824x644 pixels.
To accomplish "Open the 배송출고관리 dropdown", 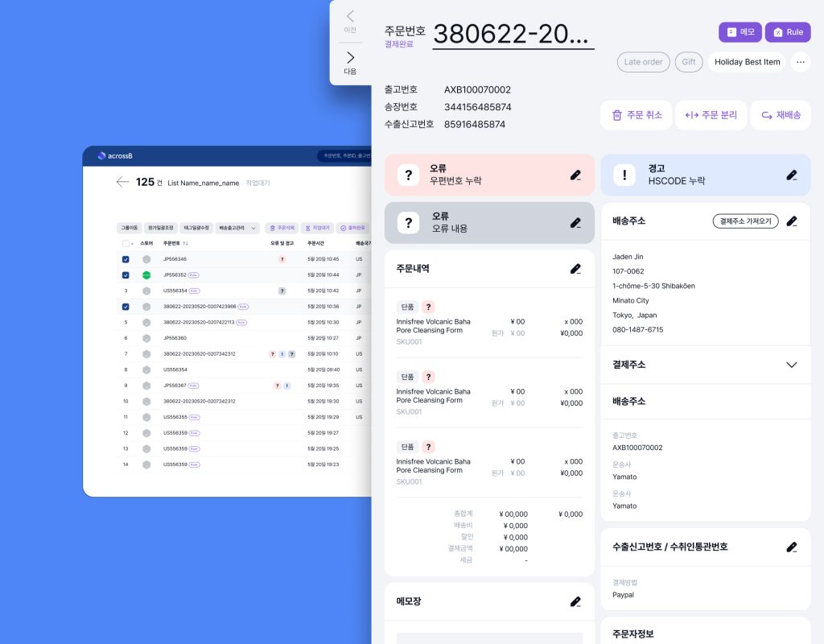I will pos(237,228).
